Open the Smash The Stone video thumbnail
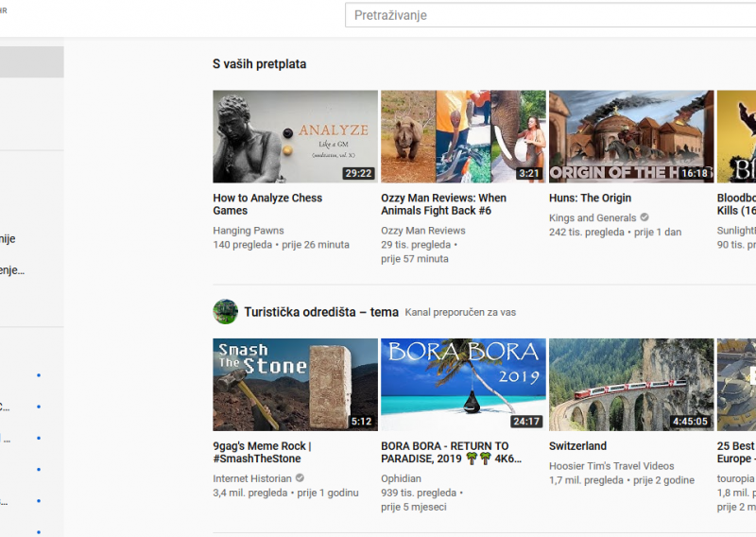The height and width of the screenshot is (537, 756). click(x=295, y=385)
